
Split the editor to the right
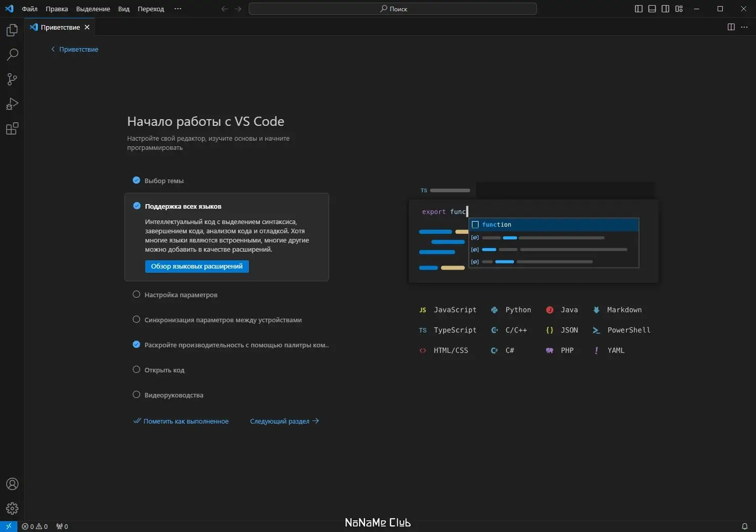731,27
